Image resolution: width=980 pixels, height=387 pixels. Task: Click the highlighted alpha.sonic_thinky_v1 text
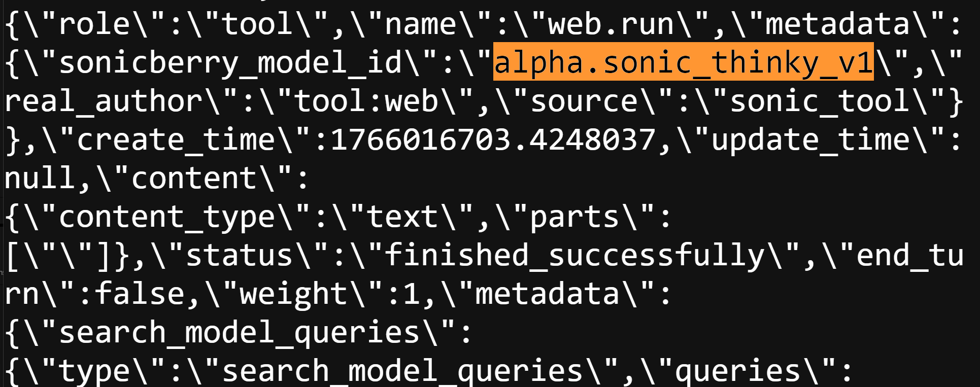click(683, 62)
